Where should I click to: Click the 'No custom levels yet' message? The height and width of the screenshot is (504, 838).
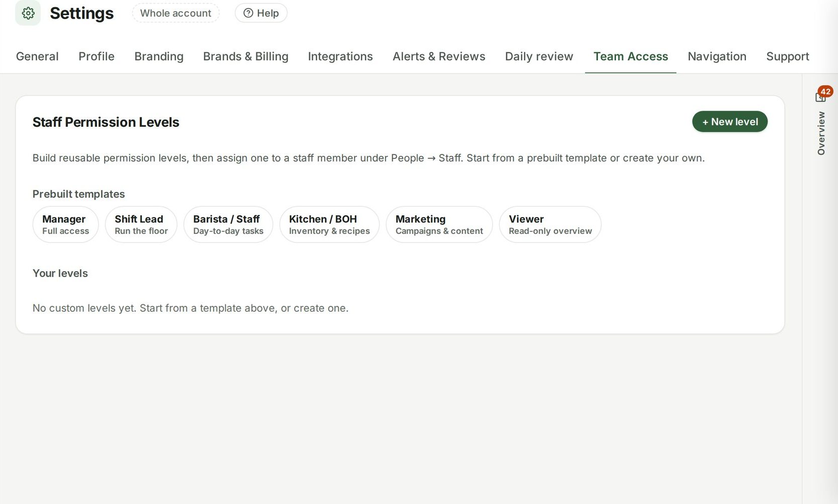pyautogui.click(x=190, y=308)
